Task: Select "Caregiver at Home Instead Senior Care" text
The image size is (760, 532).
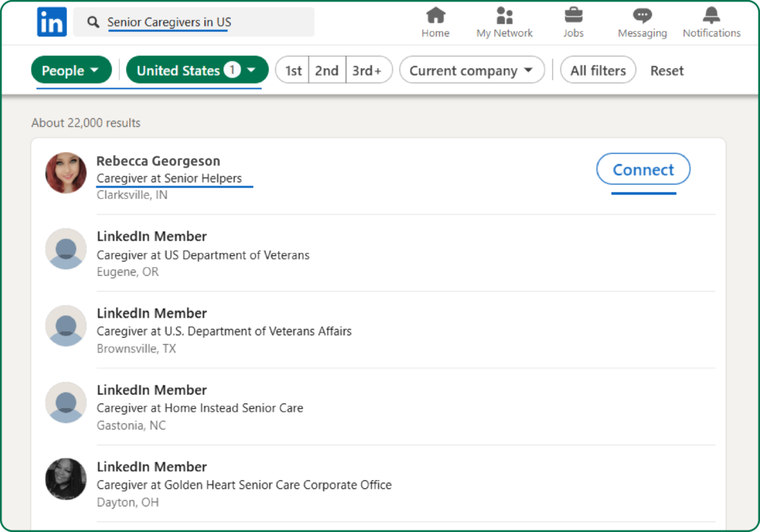Action: [200, 408]
